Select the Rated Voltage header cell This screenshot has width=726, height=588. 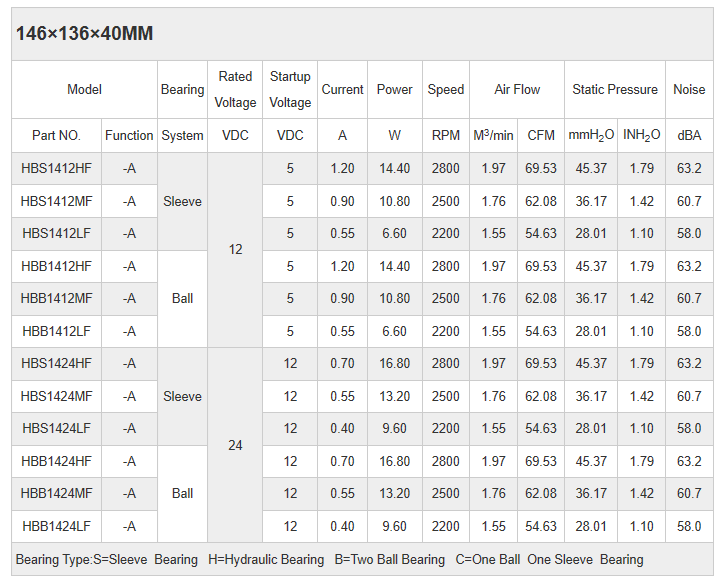(235, 89)
